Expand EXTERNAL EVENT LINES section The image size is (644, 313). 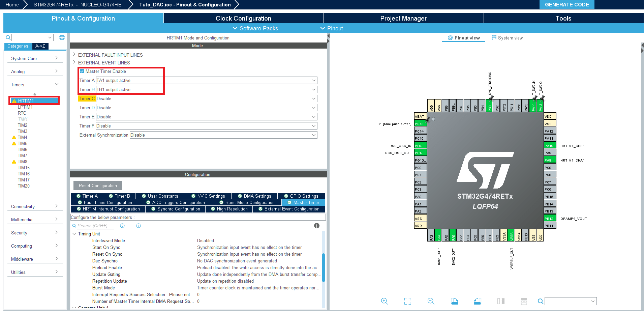pyautogui.click(x=74, y=62)
